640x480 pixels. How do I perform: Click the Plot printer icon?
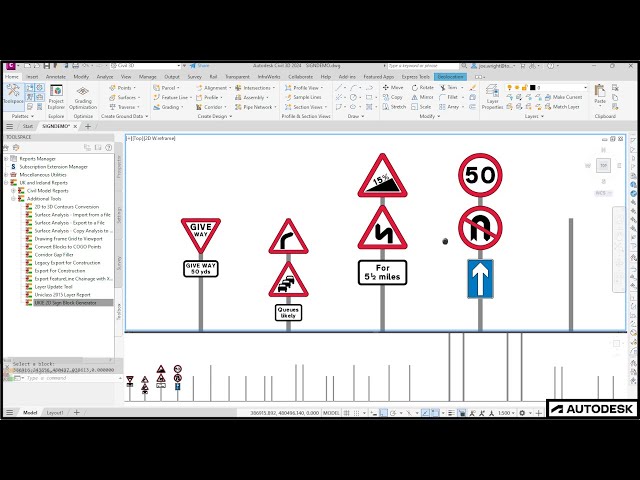(75, 66)
